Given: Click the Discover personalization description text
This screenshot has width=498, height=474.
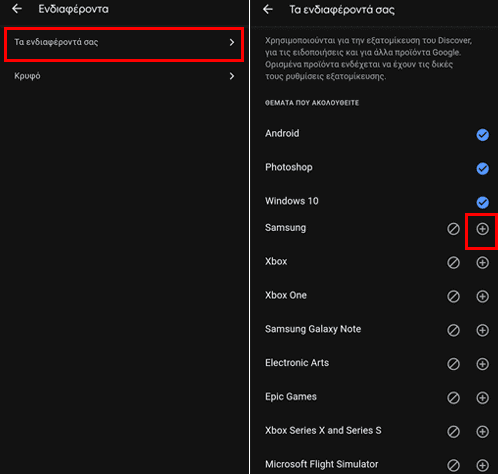Looking at the screenshot, I should (368, 58).
